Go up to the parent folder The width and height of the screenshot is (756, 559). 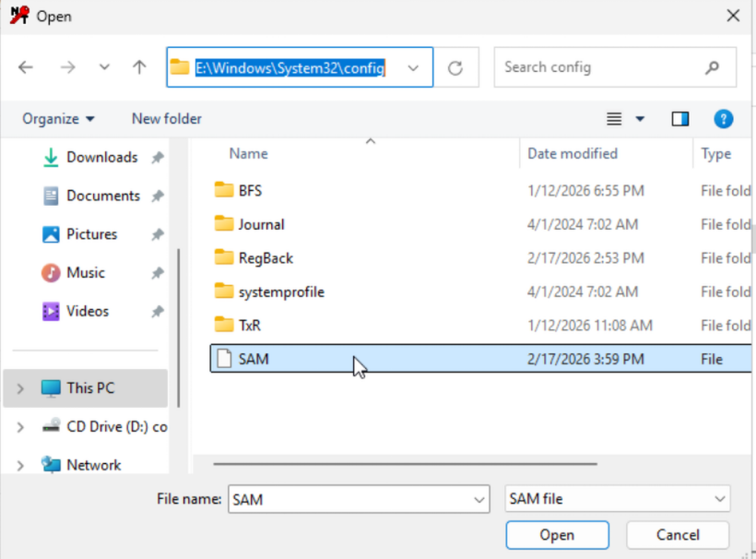coord(138,66)
